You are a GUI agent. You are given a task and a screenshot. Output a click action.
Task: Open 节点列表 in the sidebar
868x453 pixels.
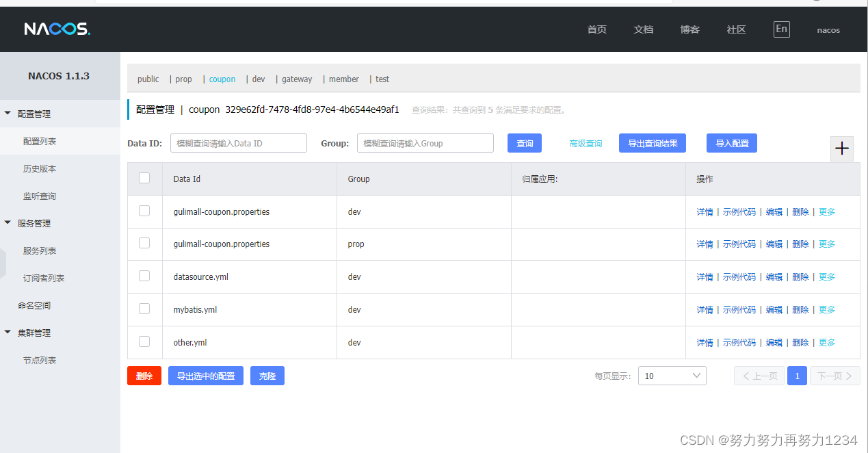point(40,360)
